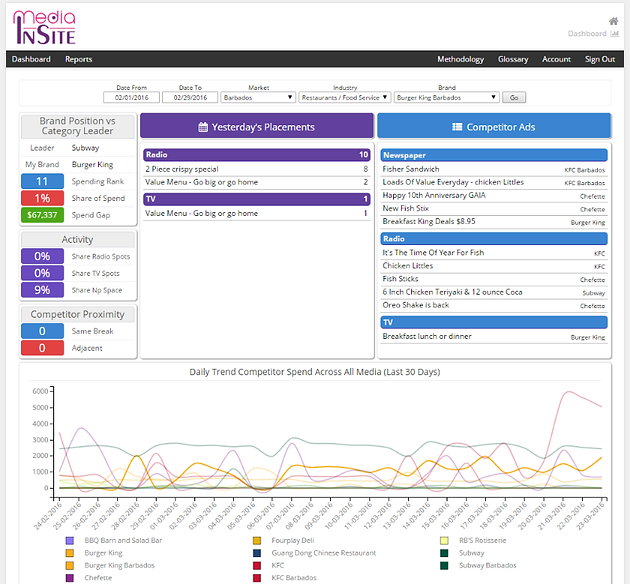Viewport: 630px width, 584px height.
Task: Select the 'Fish Sticks' row
Action: click(494, 279)
